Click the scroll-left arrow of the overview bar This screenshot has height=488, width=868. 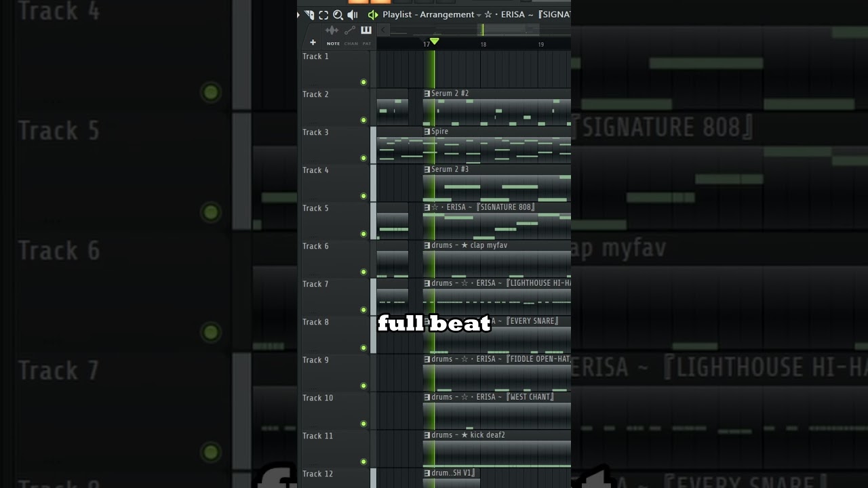(383, 30)
